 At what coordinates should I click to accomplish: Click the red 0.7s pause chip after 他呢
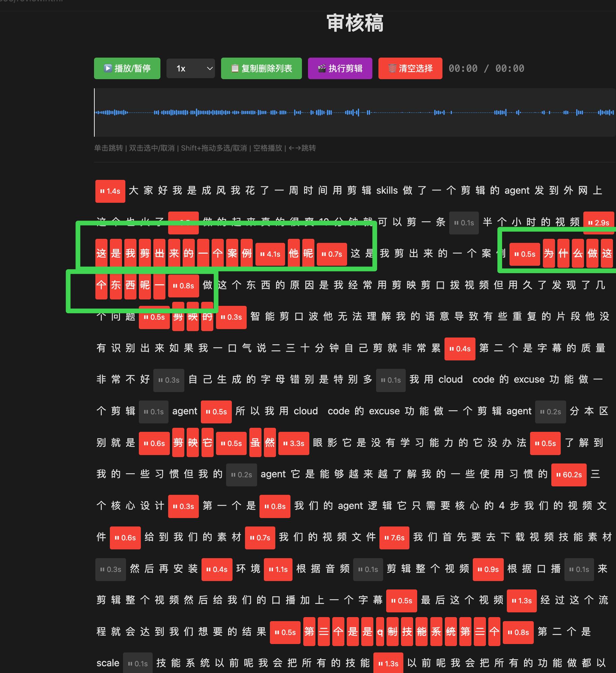tap(332, 254)
